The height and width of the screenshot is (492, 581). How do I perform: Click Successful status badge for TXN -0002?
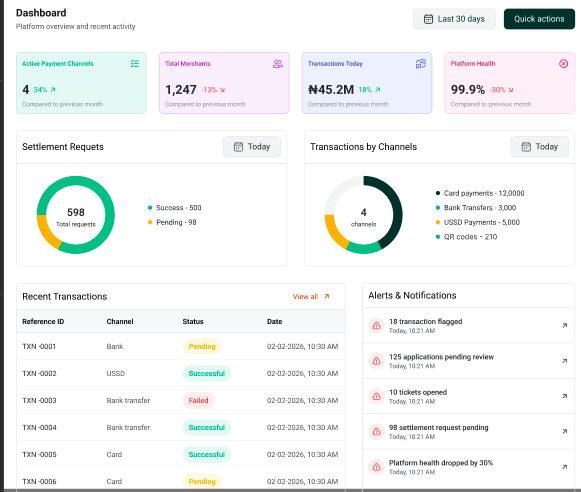(207, 373)
